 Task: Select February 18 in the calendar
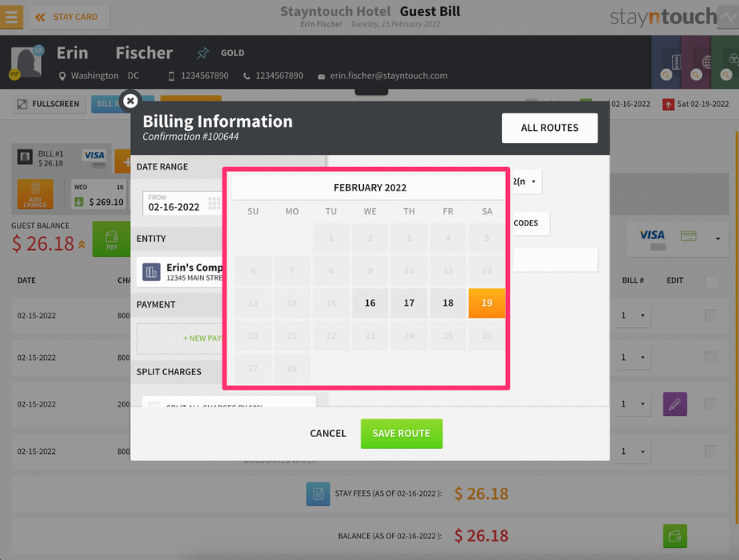[447, 303]
